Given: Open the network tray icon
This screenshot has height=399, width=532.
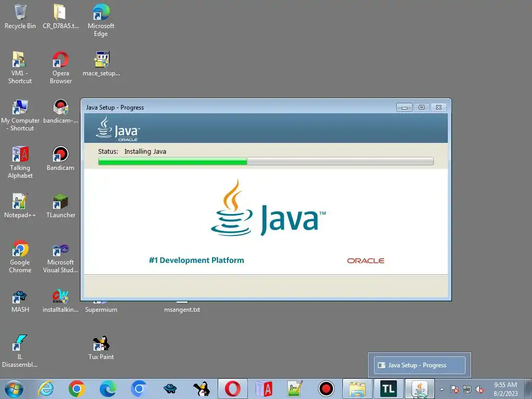Looking at the screenshot, I should [x=467, y=389].
